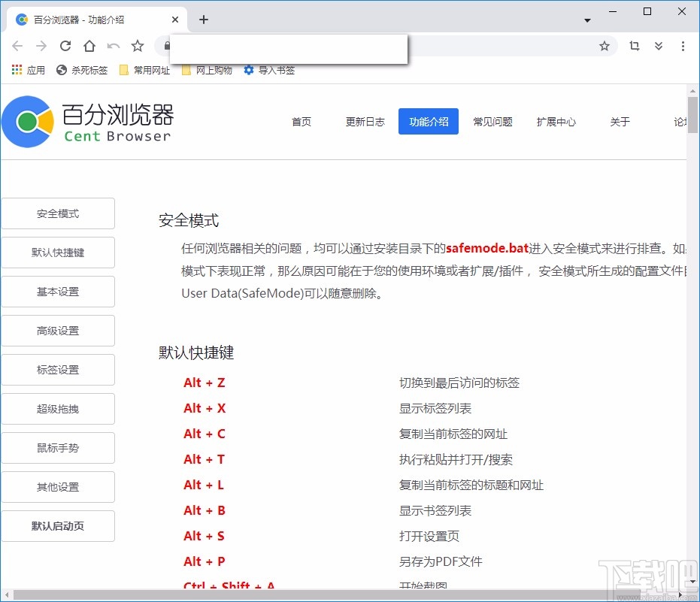Image resolution: width=700 pixels, height=602 pixels.
Task: Click the 安全模式 sidebar button
Action: tap(58, 213)
